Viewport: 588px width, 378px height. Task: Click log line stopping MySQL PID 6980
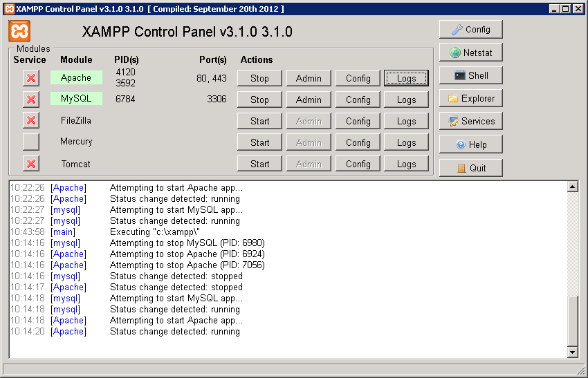[187, 243]
